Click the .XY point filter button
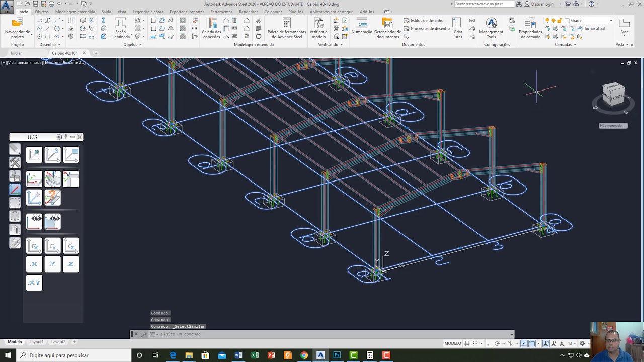This screenshot has height=362, width=644. pyautogui.click(x=34, y=283)
